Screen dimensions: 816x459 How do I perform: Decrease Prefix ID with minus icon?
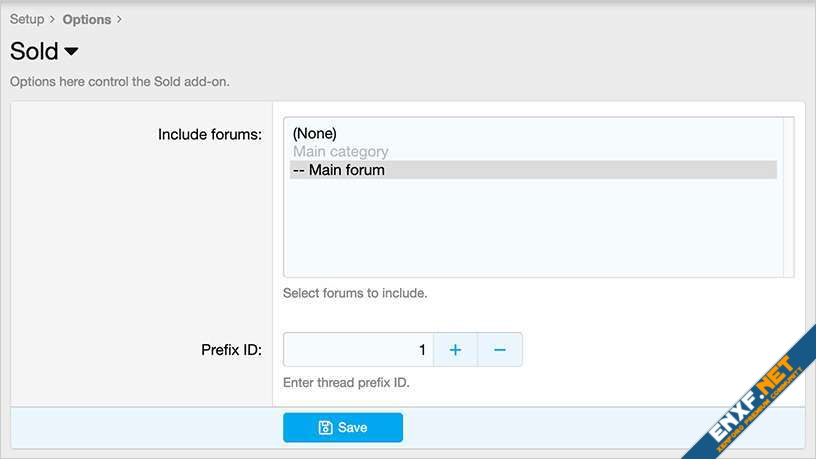(x=500, y=350)
